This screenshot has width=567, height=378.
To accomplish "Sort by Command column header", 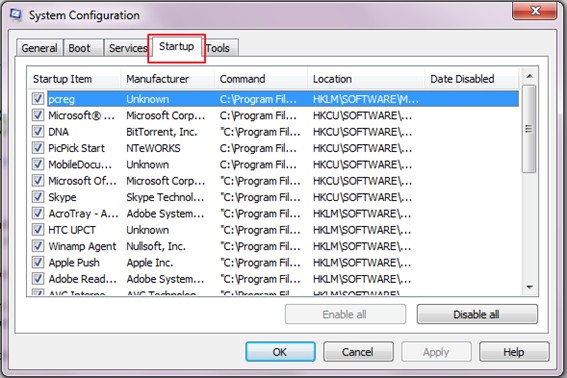I will coord(261,79).
